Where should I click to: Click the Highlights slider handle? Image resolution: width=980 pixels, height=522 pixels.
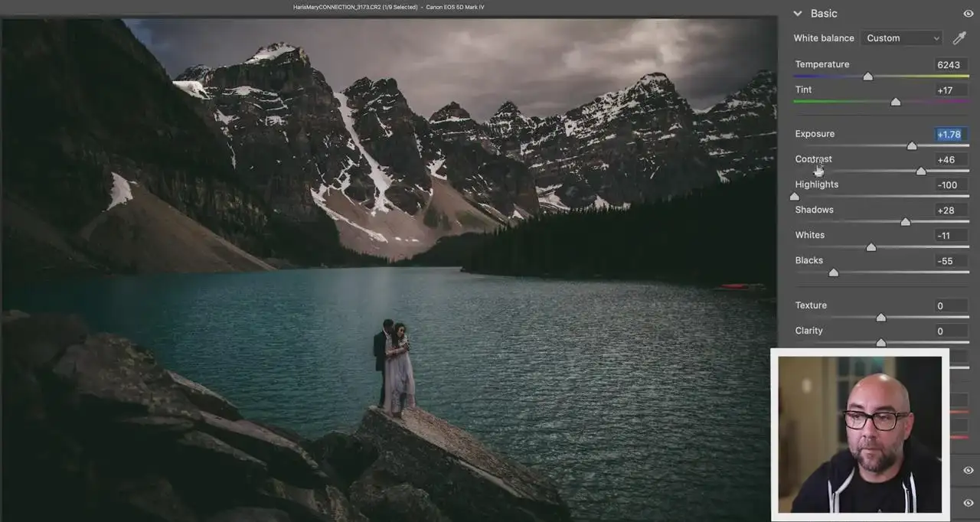[795, 196]
